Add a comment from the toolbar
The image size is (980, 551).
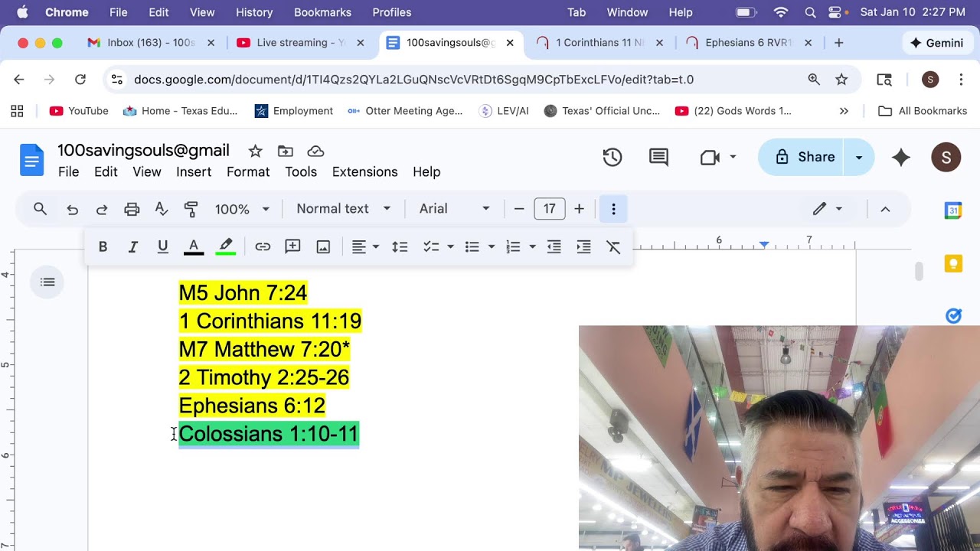point(292,246)
